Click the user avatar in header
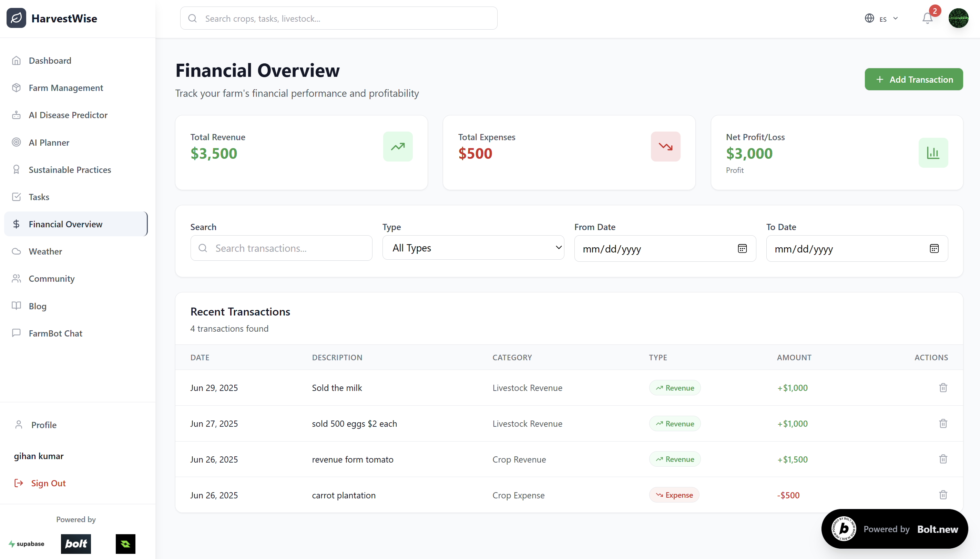Image resolution: width=980 pixels, height=559 pixels. 958,18
